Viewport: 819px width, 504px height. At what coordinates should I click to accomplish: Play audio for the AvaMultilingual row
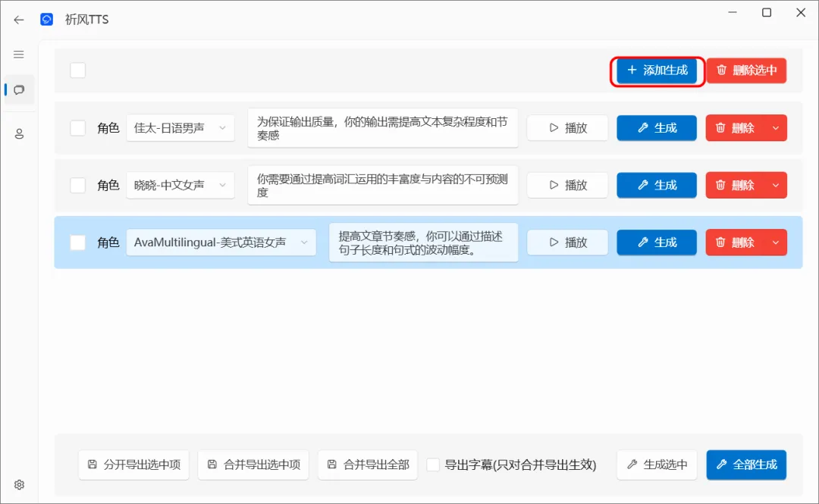(x=567, y=243)
